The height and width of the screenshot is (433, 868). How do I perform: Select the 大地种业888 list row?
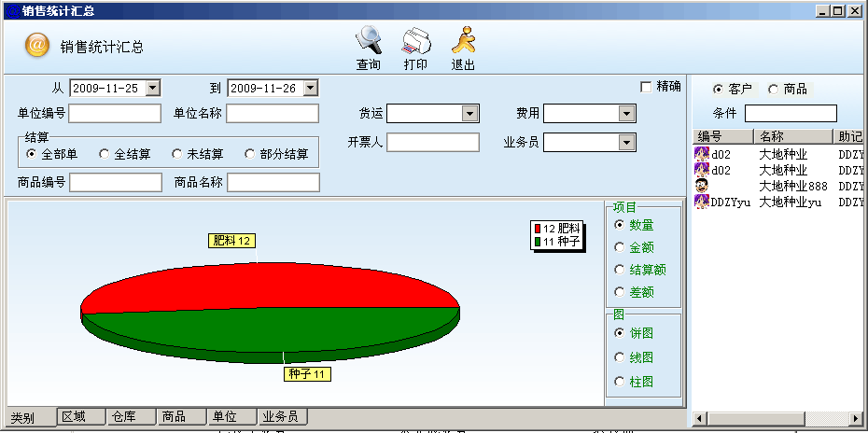click(x=779, y=186)
